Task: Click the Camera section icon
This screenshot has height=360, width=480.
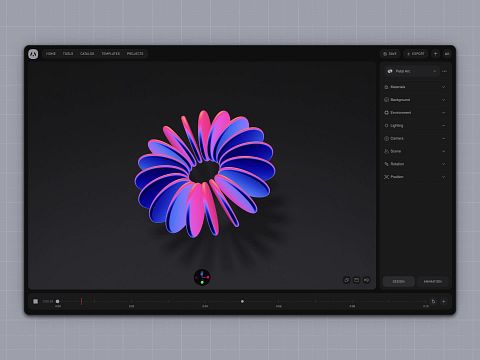Action: coord(386,138)
